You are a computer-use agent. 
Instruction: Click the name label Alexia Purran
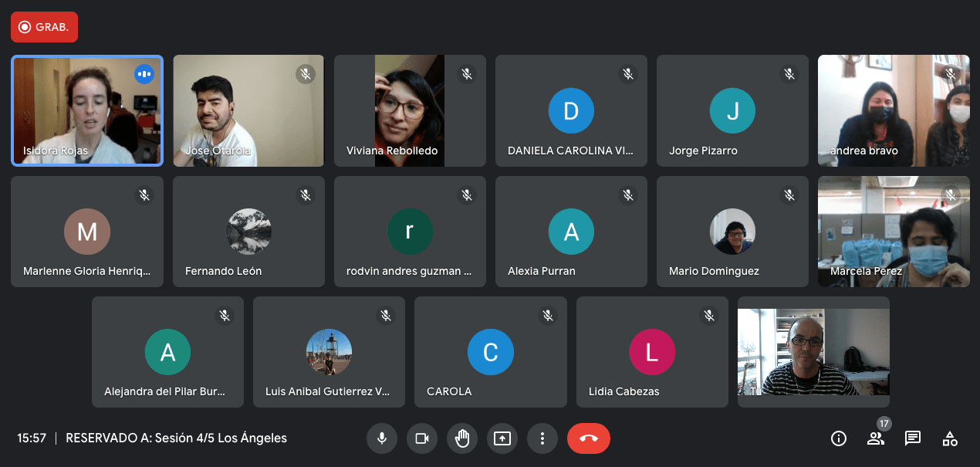pyautogui.click(x=542, y=272)
